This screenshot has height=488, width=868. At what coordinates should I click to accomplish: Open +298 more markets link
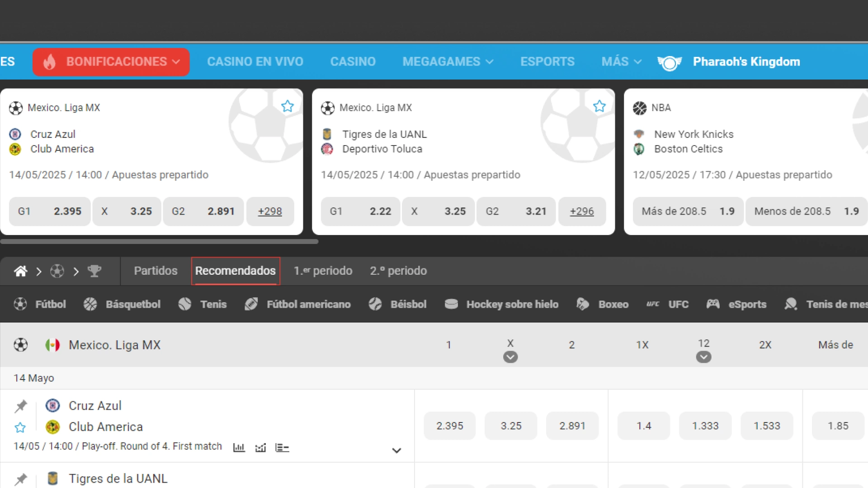(270, 211)
